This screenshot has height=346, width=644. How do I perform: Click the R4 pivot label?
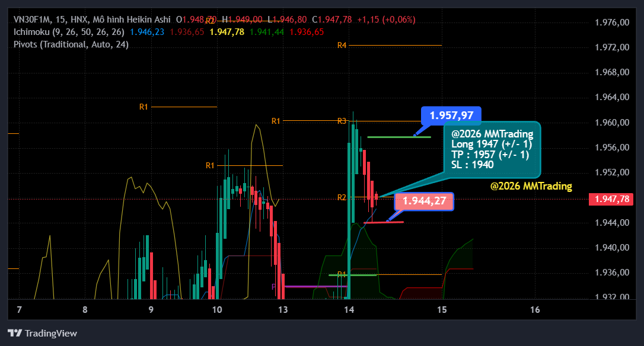coord(342,45)
